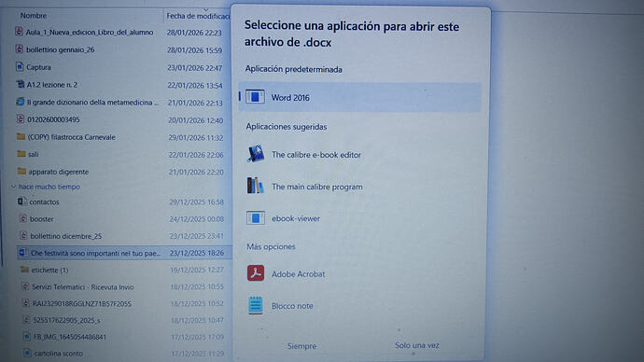Screen dimensions: 644x362
Task: Click PDF icon of Aula_1_Nueva_edicion_Libro_del_alumno
Action: point(19,32)
